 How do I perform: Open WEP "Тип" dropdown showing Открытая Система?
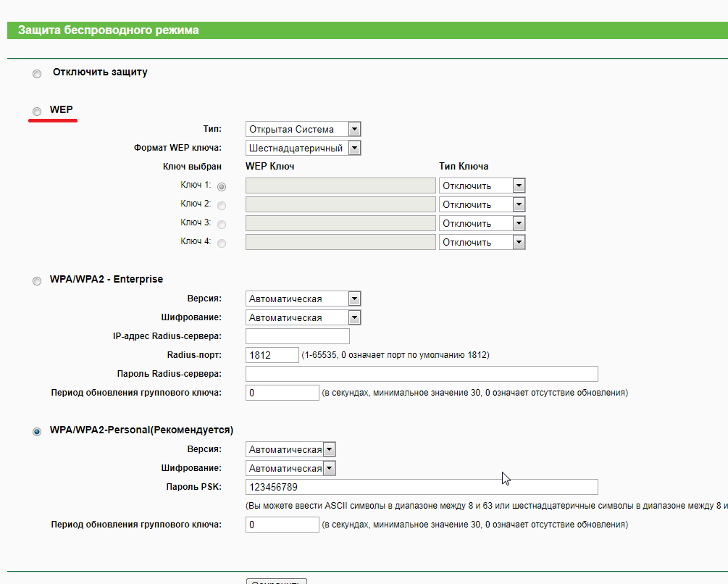click(x=303, y=130)
